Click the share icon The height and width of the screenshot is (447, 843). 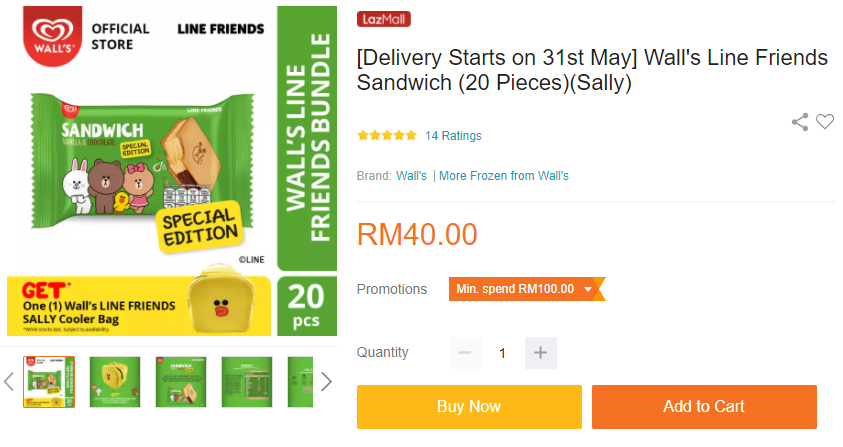799,122
